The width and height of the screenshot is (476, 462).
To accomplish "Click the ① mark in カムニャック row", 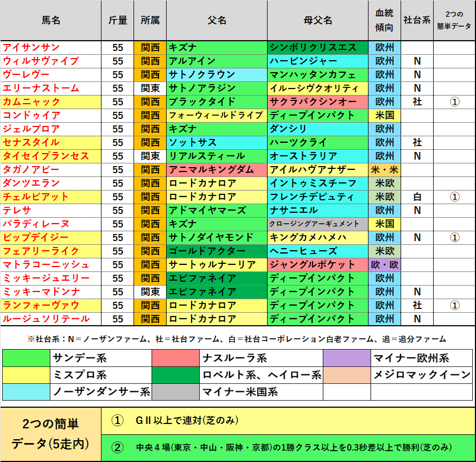I will pos(454,102).
